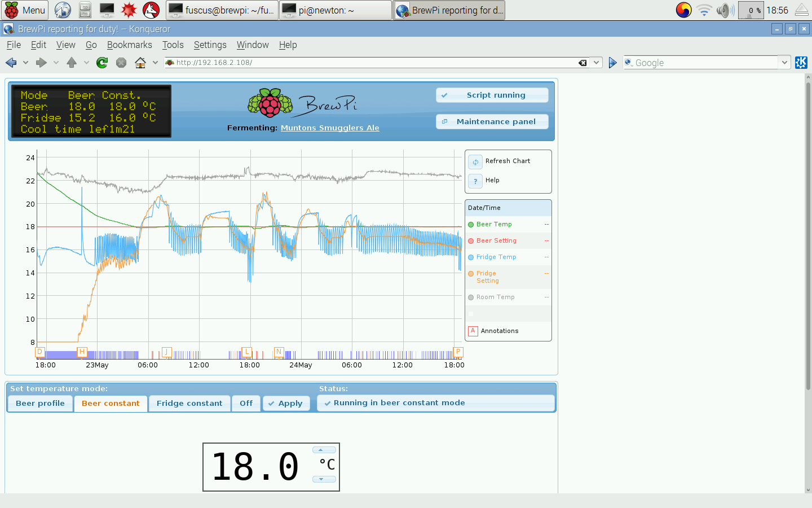Open the Muntons Smugglers Ale link

(x=330, y=128)
